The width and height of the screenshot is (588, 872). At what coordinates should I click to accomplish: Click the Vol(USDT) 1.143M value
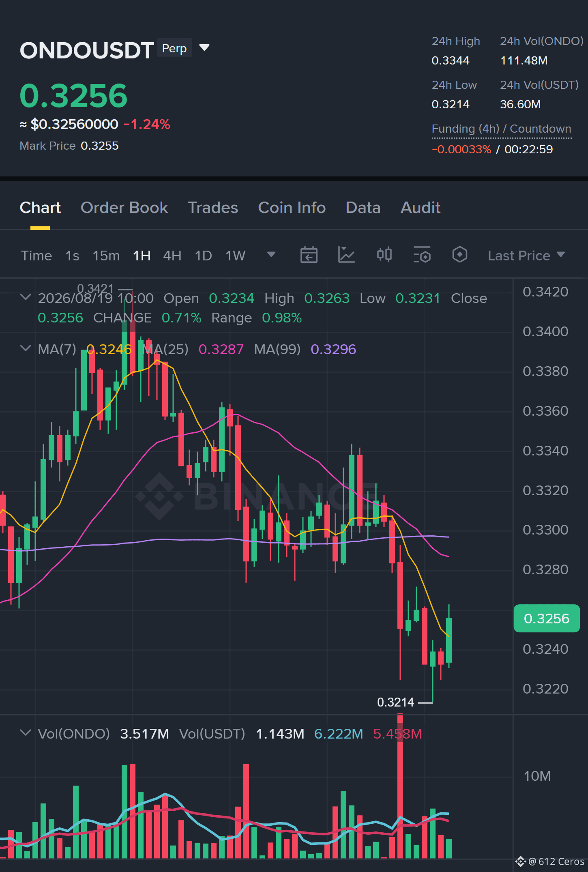280,734
